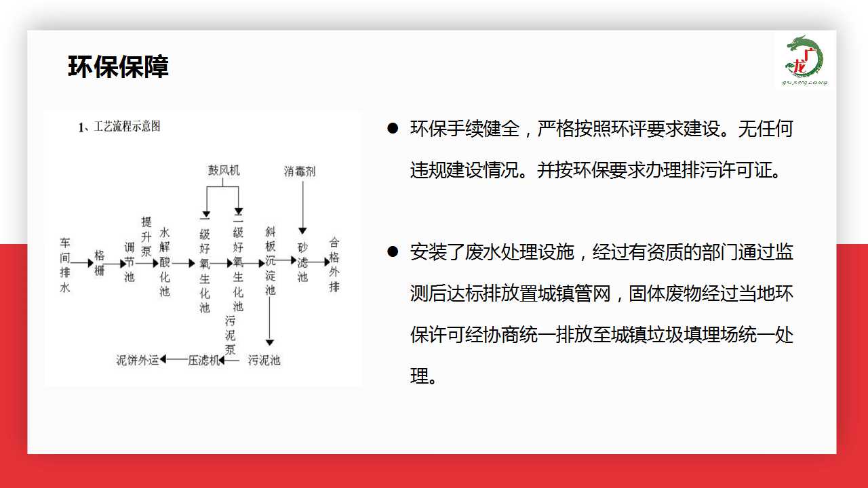Select the 斜板沉淀池 node
Screen dimensions: 868x488
(270, 262)
